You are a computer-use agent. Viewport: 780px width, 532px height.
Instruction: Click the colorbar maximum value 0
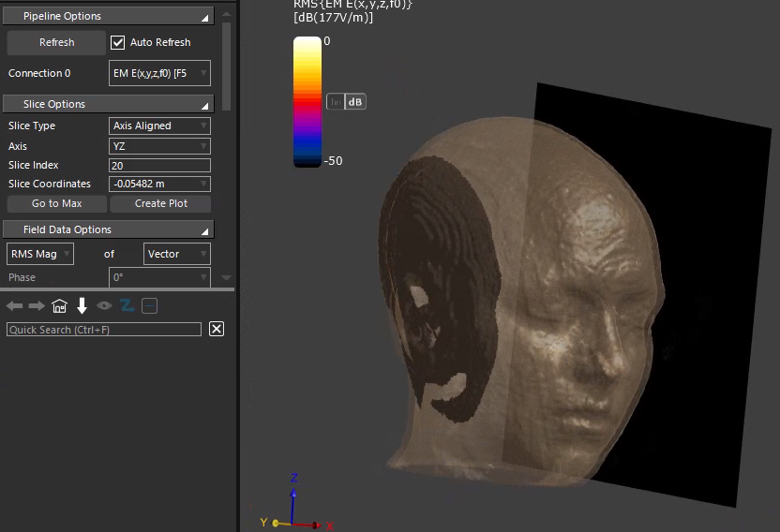click(327, 41)
